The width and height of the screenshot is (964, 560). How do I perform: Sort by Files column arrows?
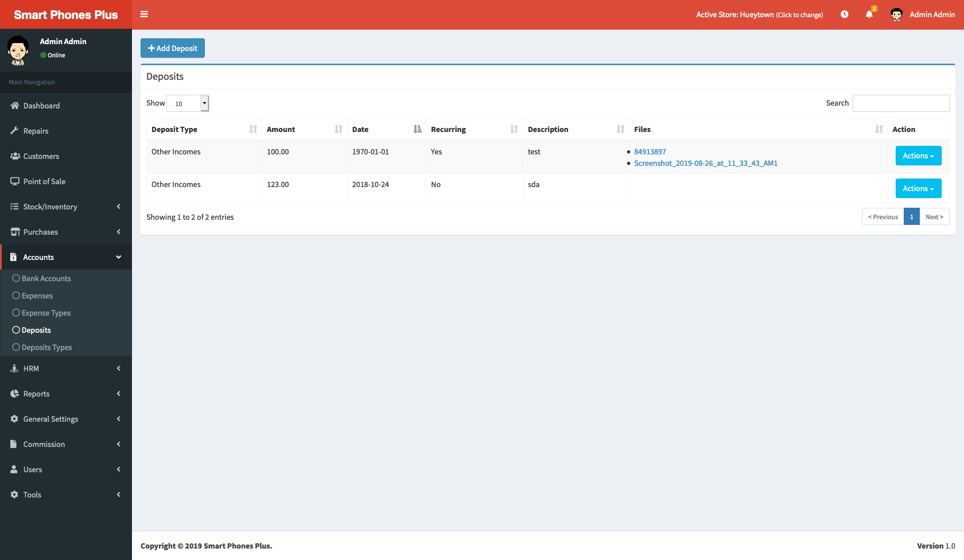click(x=879, y=129)
